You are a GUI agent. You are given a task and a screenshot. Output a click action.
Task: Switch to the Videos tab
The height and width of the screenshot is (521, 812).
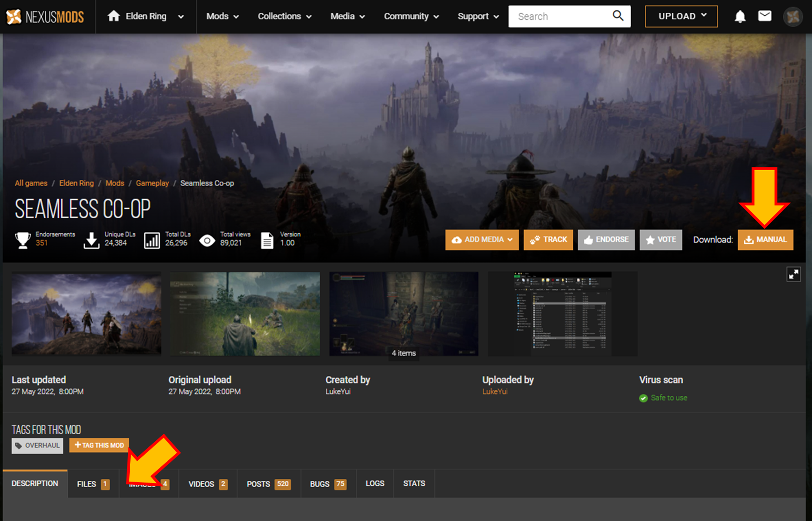pos(208,484)
